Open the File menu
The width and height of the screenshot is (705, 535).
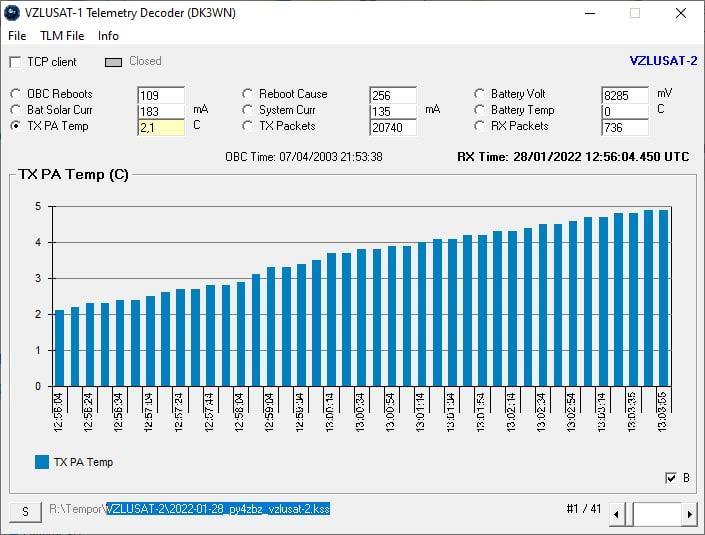click(17, 36)
